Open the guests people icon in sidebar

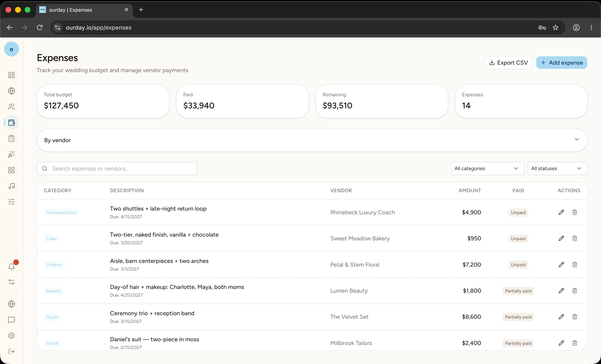coord(11,107)
